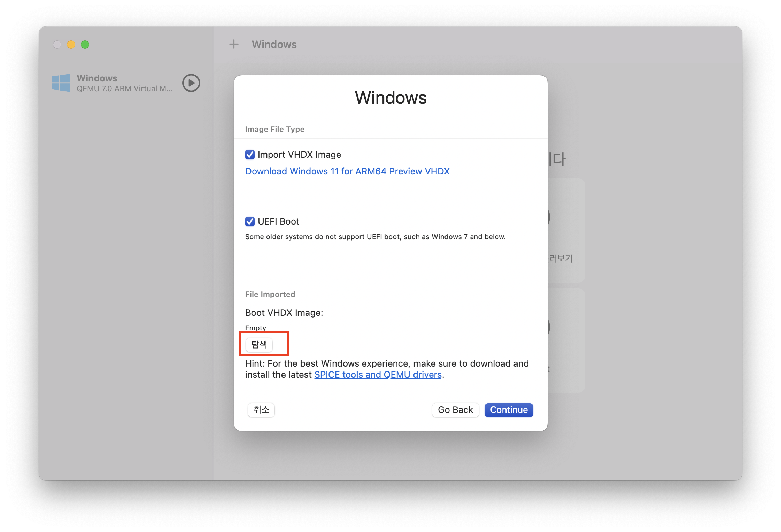Click the gray close window button
The width and height of the screenshot is (781, 532).
pyautogui.click(x=57, y=45)
